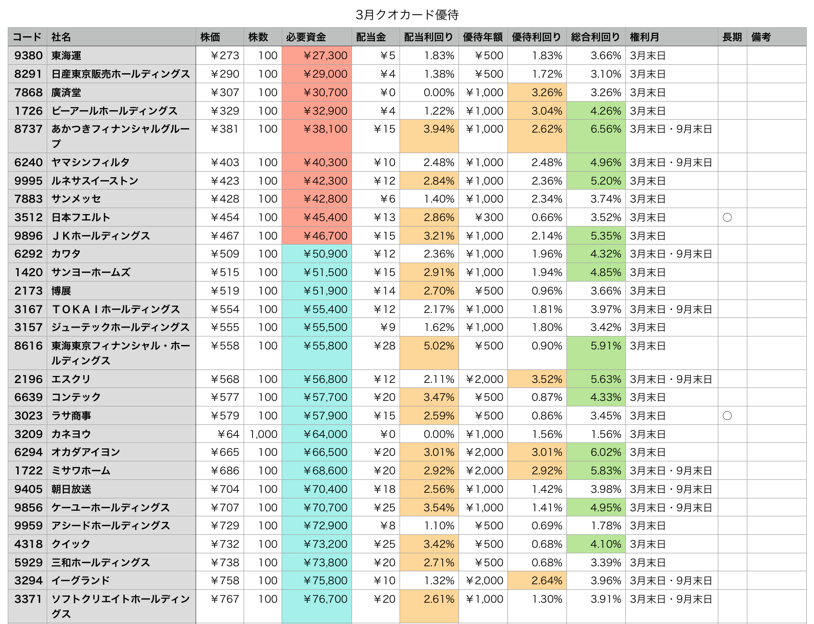Select the 配当利回り column header
Screen dimensions: 814x624
pos(428,37)
